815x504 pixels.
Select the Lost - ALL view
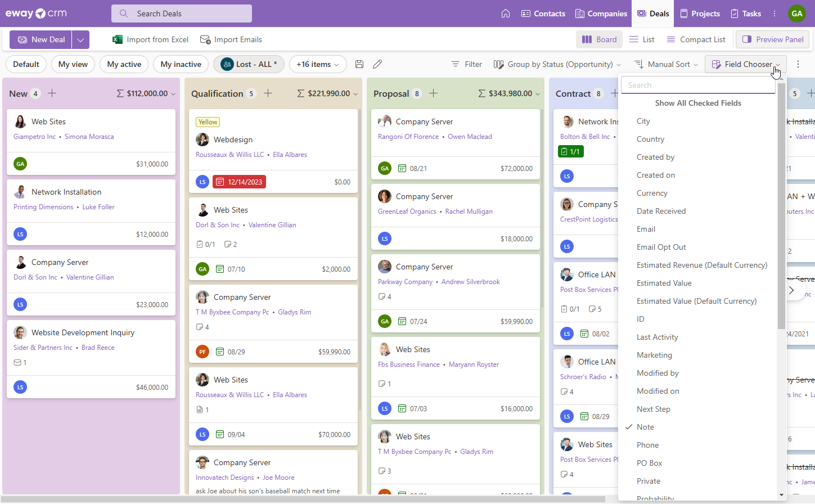tap(249, 64)
